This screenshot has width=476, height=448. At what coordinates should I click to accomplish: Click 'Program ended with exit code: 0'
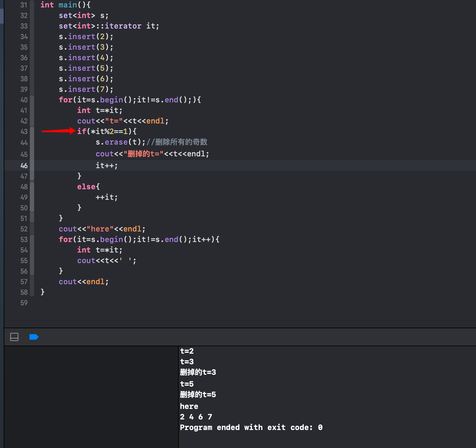pyautogui.click(x=251, y=428)
